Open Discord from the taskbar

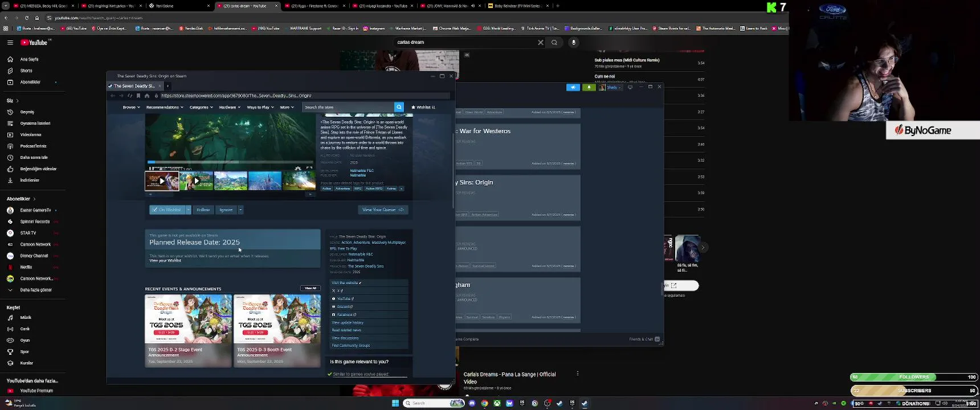coord(472,403)
